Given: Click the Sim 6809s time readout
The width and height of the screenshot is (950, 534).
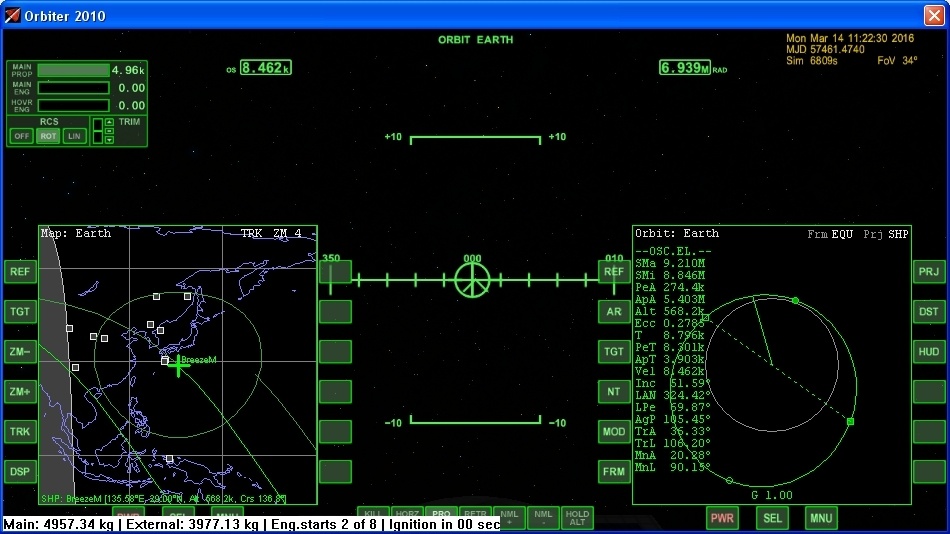Looking at the screenshot, I should [812, 61].
